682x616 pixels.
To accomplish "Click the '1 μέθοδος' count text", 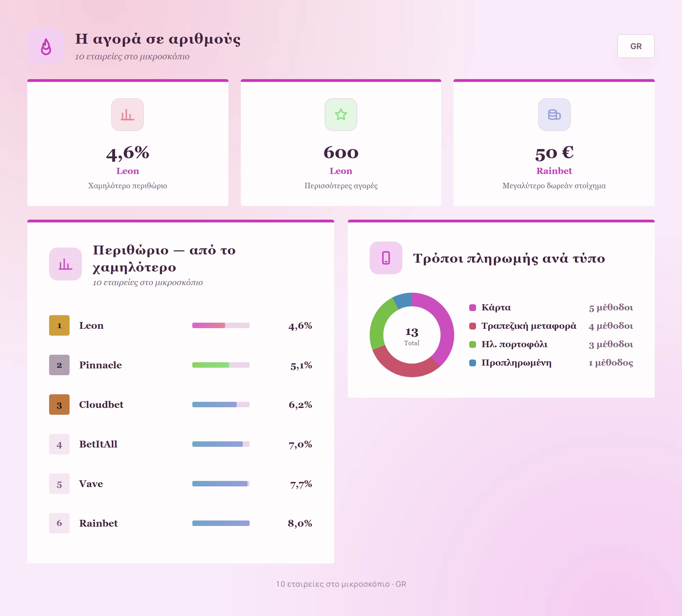I will point(611,363).
